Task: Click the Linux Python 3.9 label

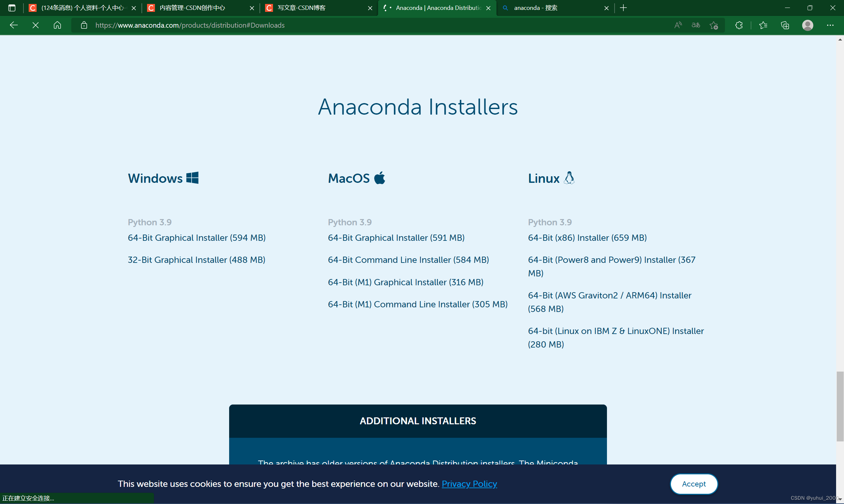Action: [550, 222]
